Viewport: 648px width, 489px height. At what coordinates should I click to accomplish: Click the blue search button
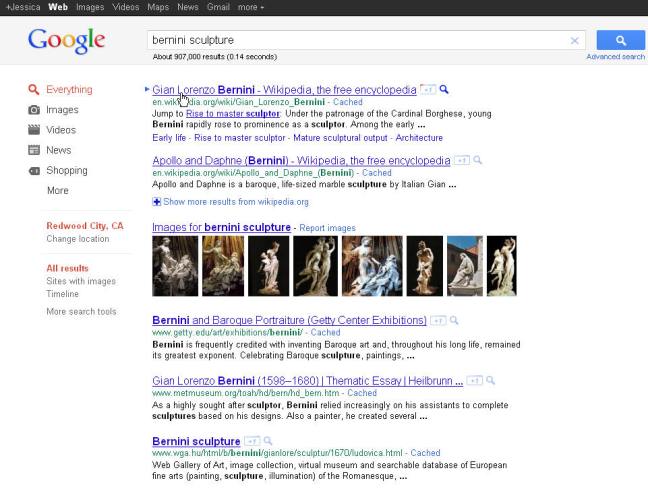click(620, 40)
